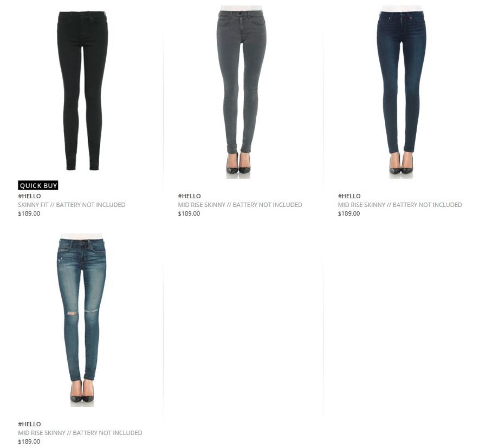Click the $189.00 price under black jeans
This screenshot has height=448, width=479.
pyautogui.click(x=29, y=214)
